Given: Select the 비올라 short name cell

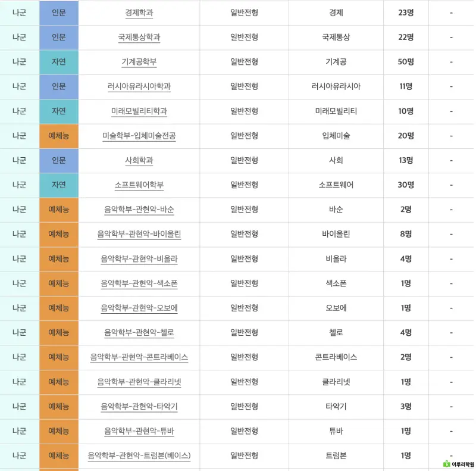Looking at the screenshot, I should [x=336, y=259].
